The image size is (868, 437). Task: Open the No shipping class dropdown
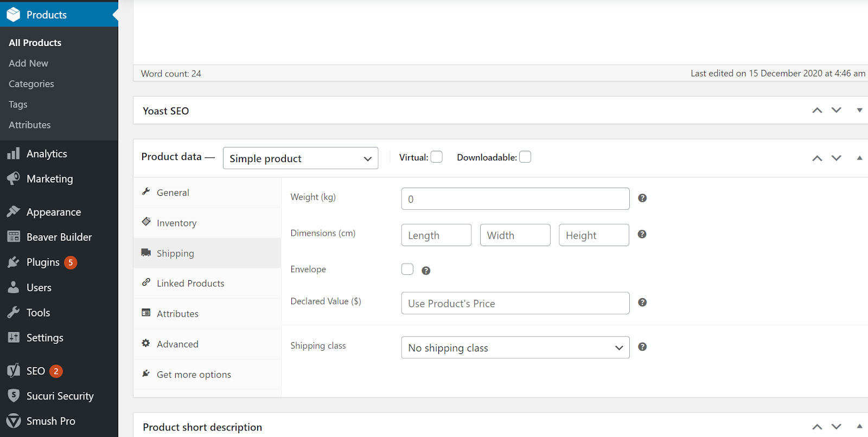coord(515,348)
